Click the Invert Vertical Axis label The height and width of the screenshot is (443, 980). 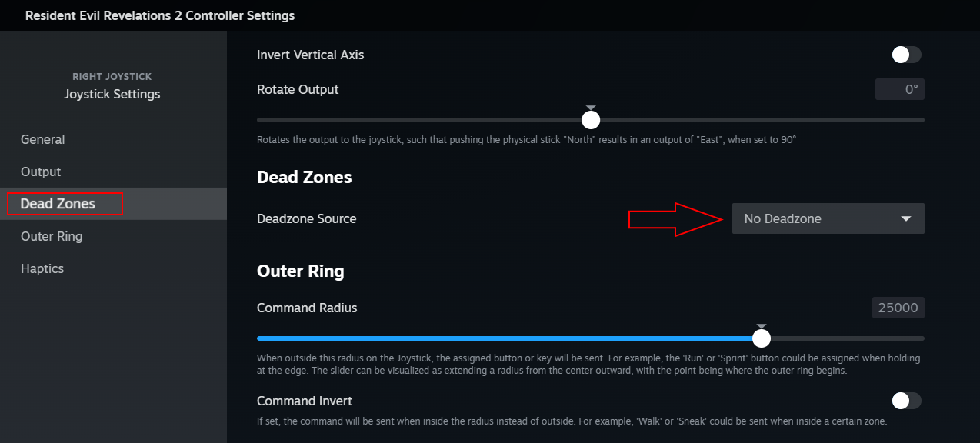pyautogui.click(x=311, y=55)
